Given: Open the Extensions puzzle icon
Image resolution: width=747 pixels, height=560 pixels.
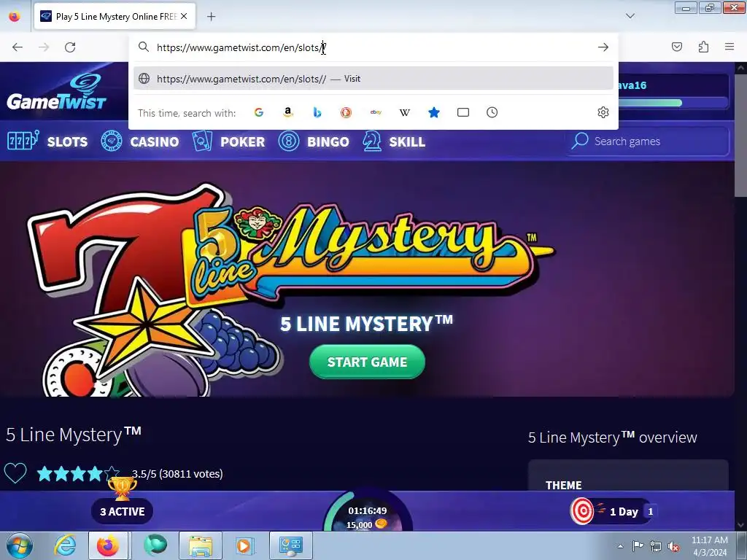Looking at the screenshot, I should pyautogui.click(x=703, y=47).
